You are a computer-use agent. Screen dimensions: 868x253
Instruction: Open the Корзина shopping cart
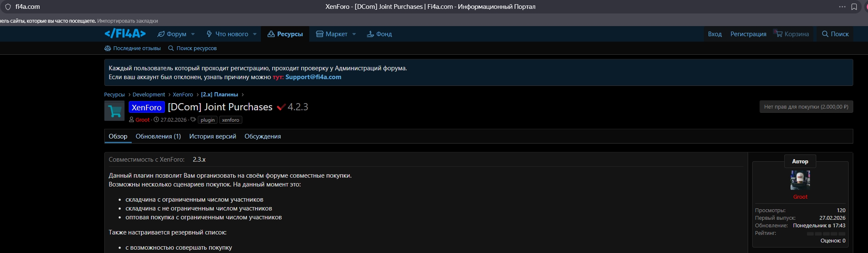pyautogui.click(x=792, y=34)
